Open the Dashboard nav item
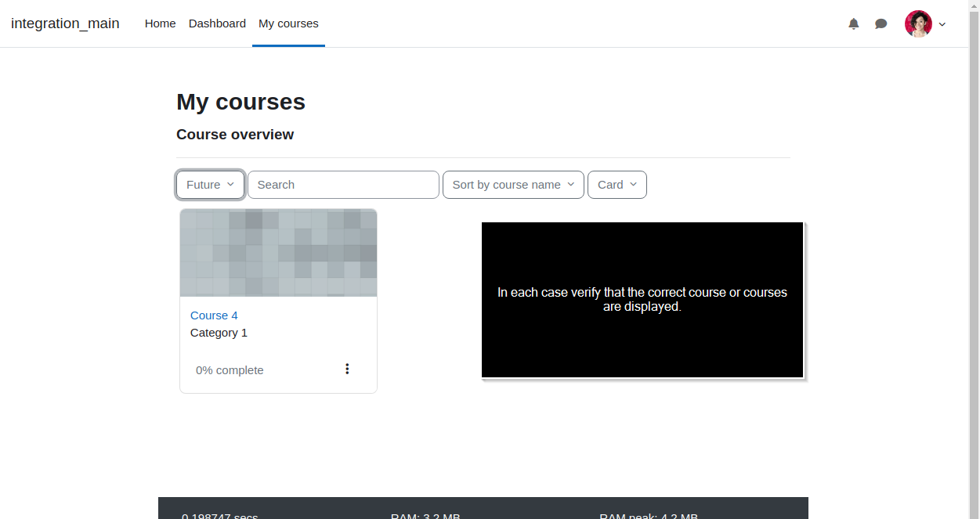The height and width of the screenshot is (519, 980). [217, 23]
